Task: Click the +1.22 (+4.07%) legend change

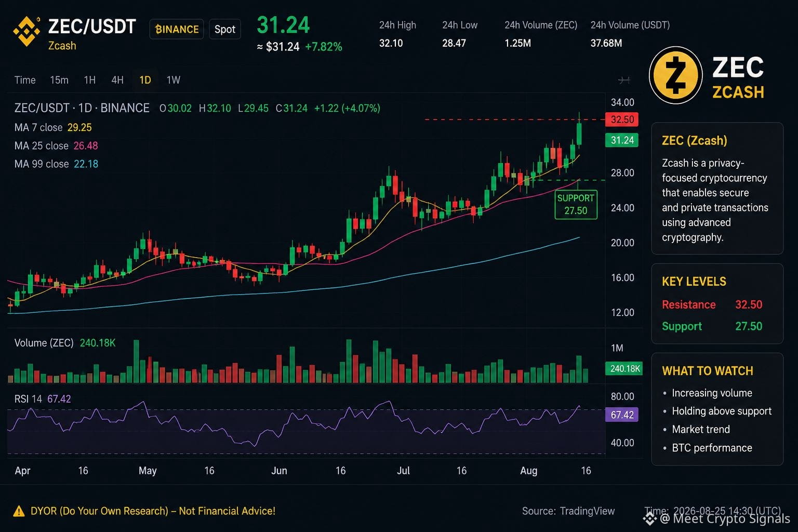Action: click(x=347, y=108)
